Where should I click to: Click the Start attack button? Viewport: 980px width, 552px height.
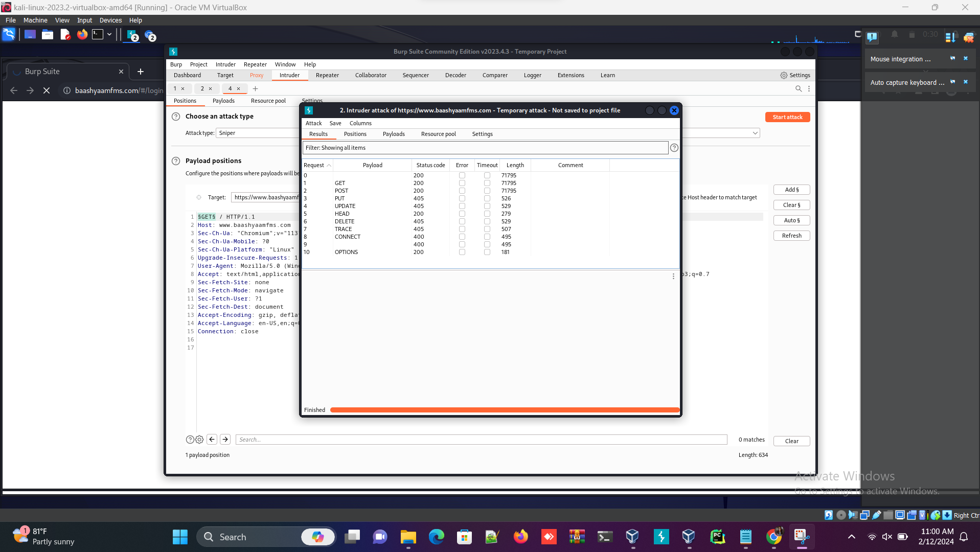pos(787,117)
